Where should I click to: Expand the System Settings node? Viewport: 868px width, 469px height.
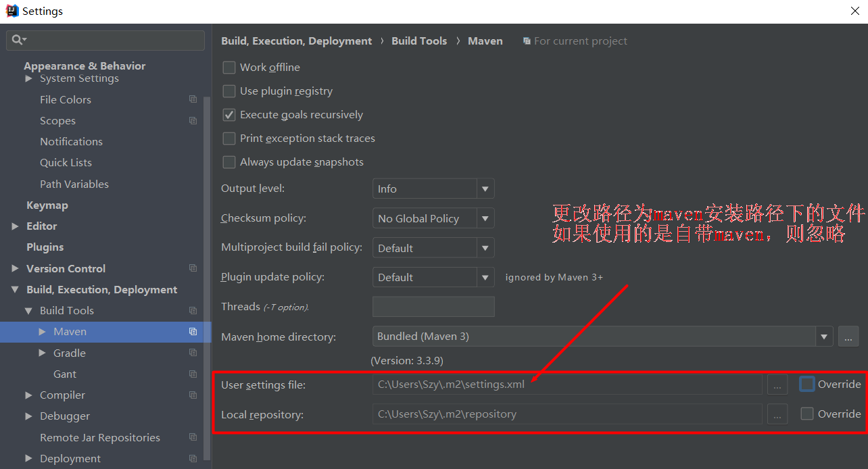point(28,78)
